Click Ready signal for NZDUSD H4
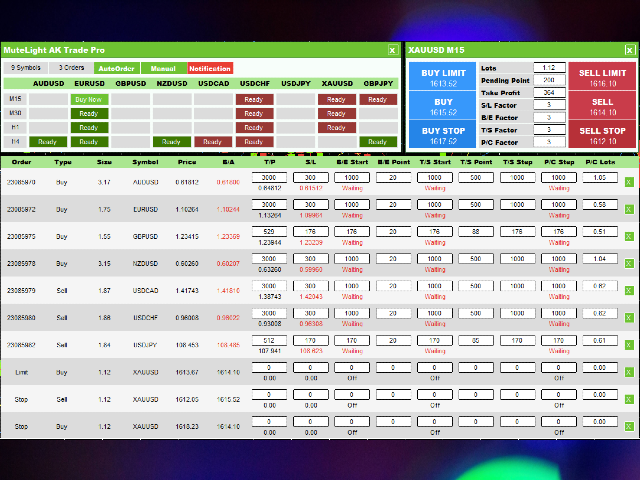Viewport: 640px width, 480px height. point(172,142)
